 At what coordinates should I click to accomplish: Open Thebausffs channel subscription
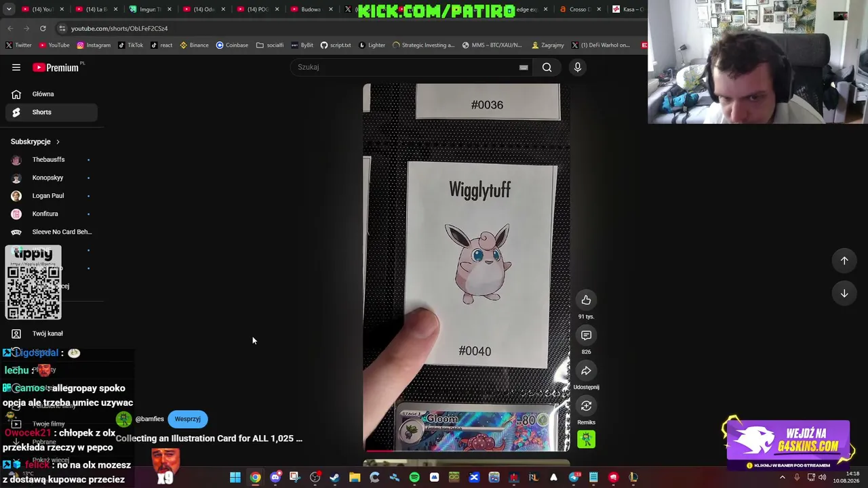(x=52, y=159)
